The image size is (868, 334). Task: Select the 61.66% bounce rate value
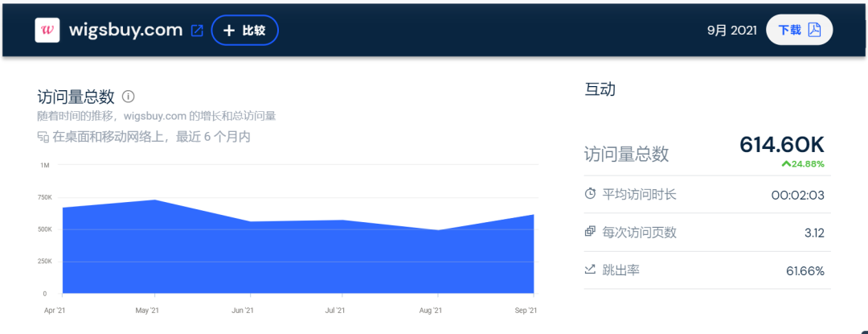(805, 271)
